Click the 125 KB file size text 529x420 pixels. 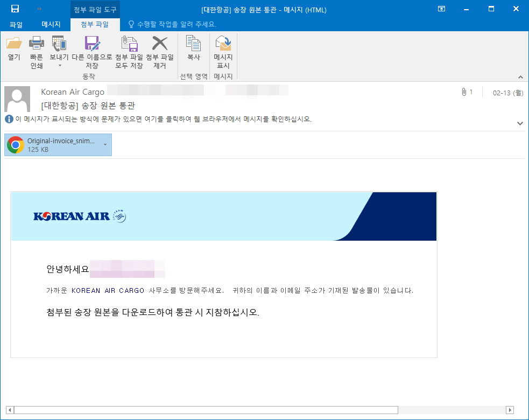pos(38,150)
